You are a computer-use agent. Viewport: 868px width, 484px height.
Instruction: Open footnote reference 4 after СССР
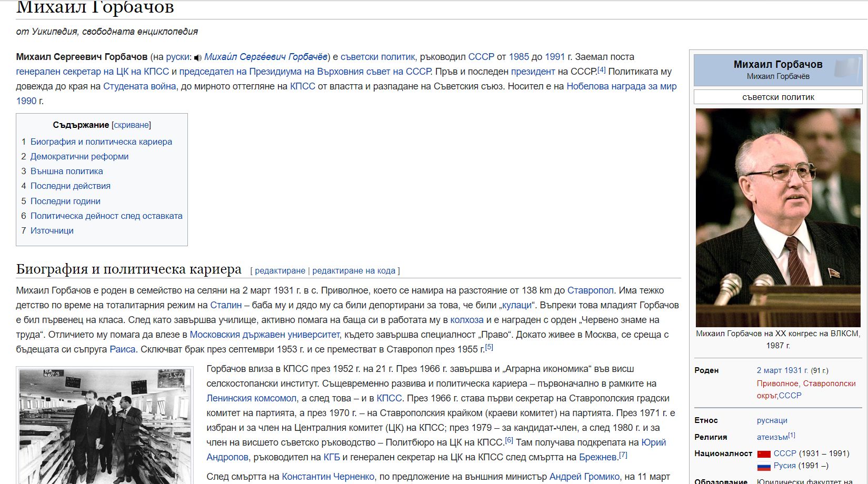click(601, 70)
